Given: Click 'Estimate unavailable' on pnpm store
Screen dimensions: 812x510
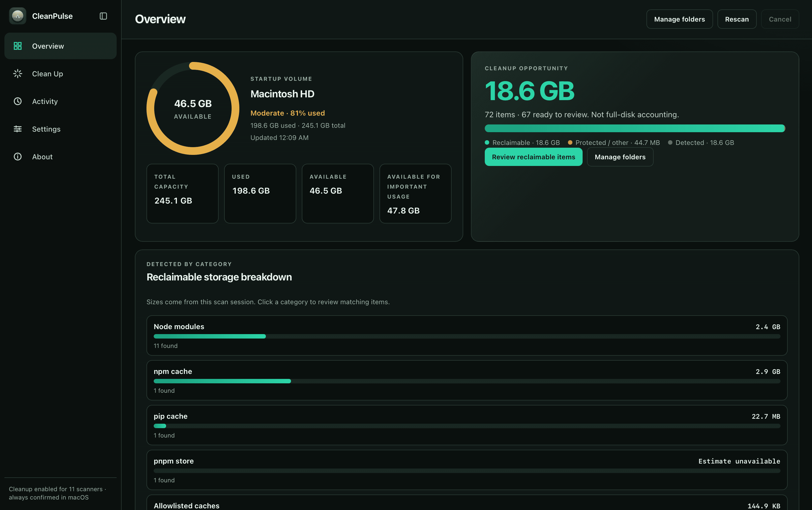Looking at the screenshot, I should pyautogui.click(x=739, y=461).
